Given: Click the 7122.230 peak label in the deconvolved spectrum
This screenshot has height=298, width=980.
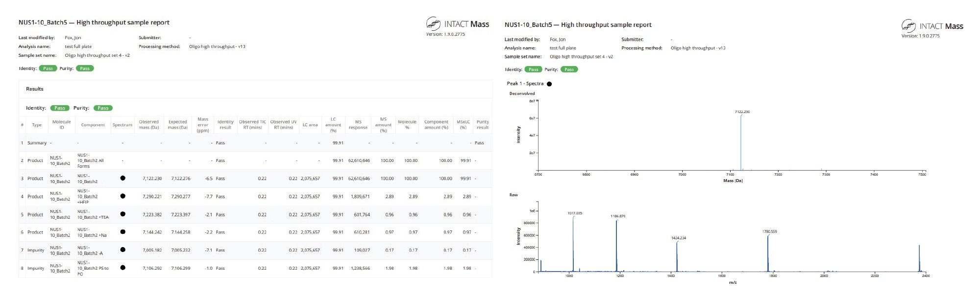Looking at the screenshot, I should click(x=742, y=112).
